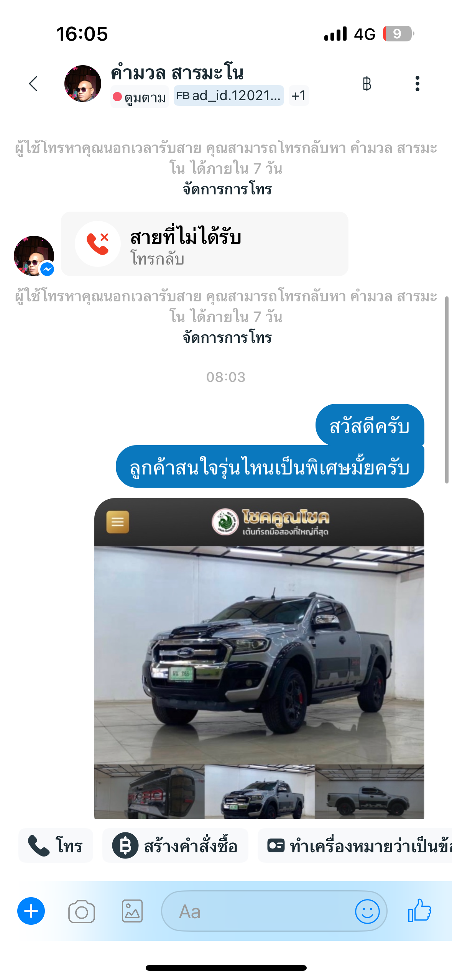452x980 pixels.
Task: Tap the baht payment icon in header
Action: pos(367,84)
